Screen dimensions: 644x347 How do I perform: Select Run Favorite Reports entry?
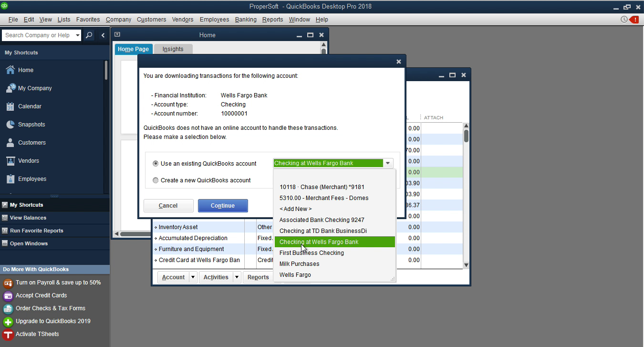pyautogui.click(x=55, y=231)
